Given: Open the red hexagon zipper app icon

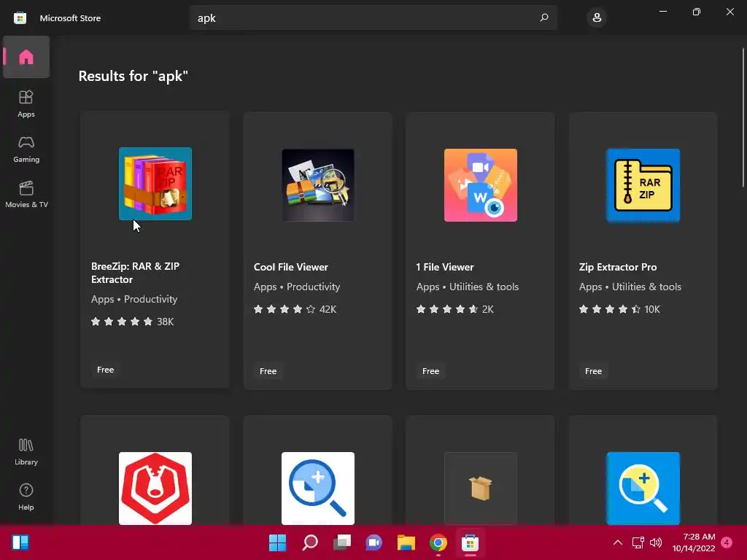Looking at the screenshot, I should coord(155,489).
